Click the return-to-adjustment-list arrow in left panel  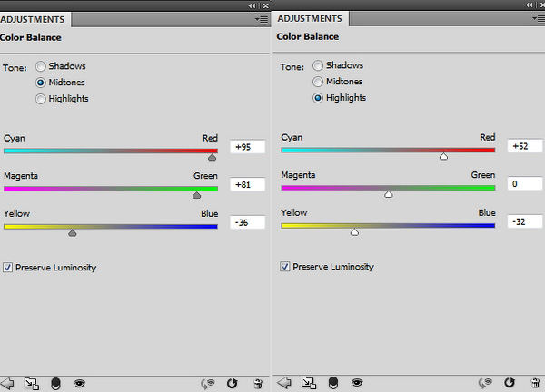[7, 383]
